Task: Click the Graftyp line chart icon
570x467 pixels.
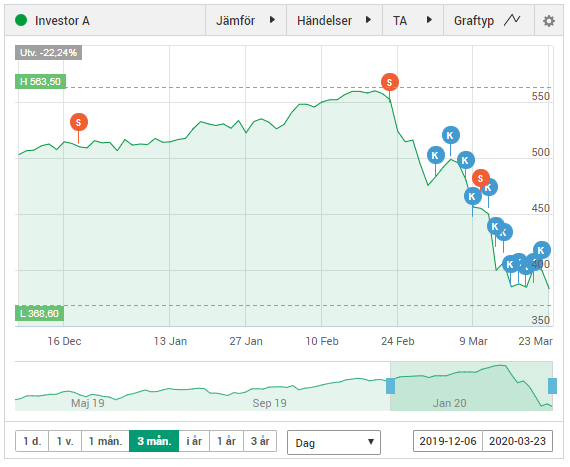Action: 512,20
